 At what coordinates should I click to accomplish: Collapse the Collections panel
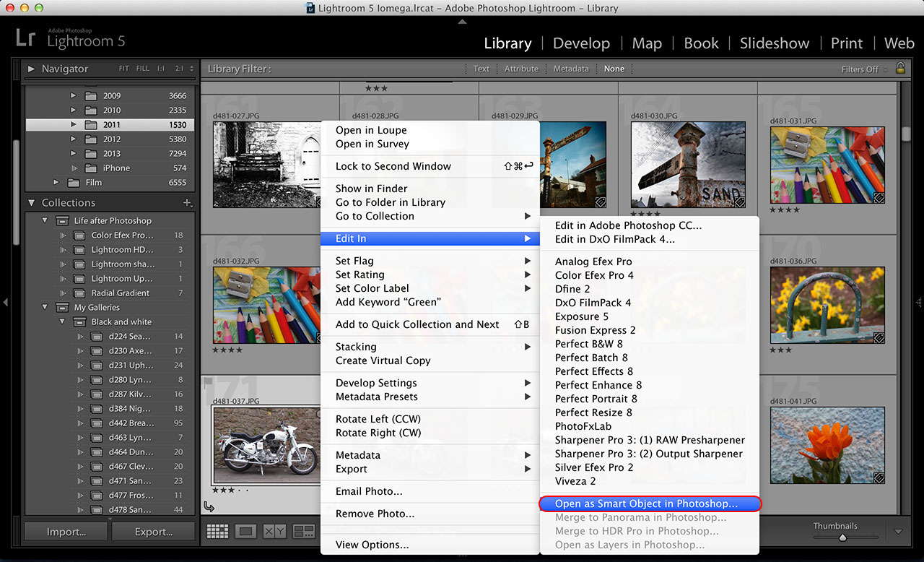32,203
